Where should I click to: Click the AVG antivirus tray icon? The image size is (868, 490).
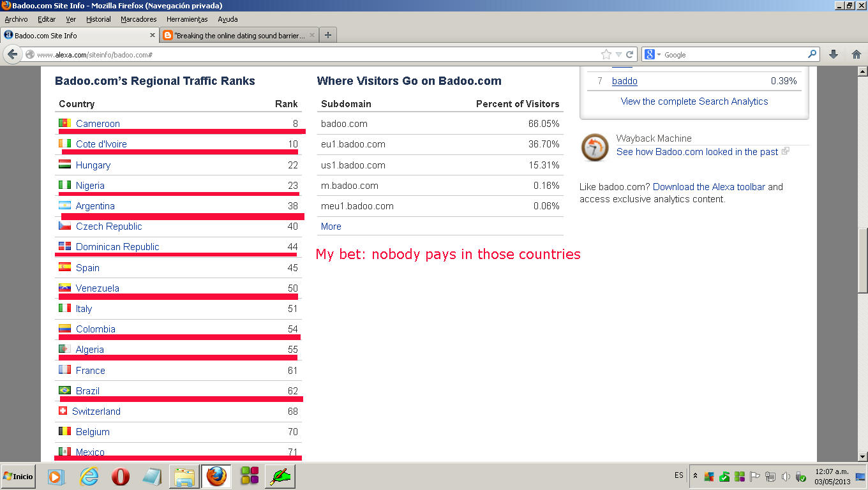pyautogui.click(x=709, y=477)
